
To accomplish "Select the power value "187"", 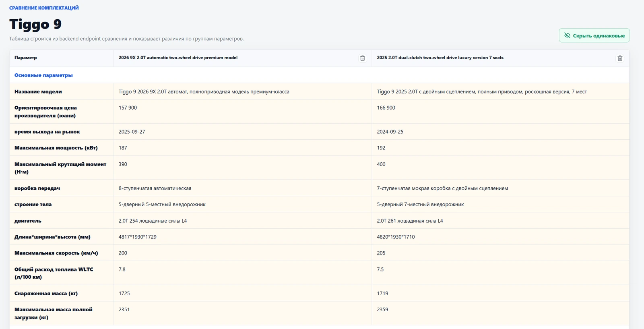I will (x=123, y=148).
